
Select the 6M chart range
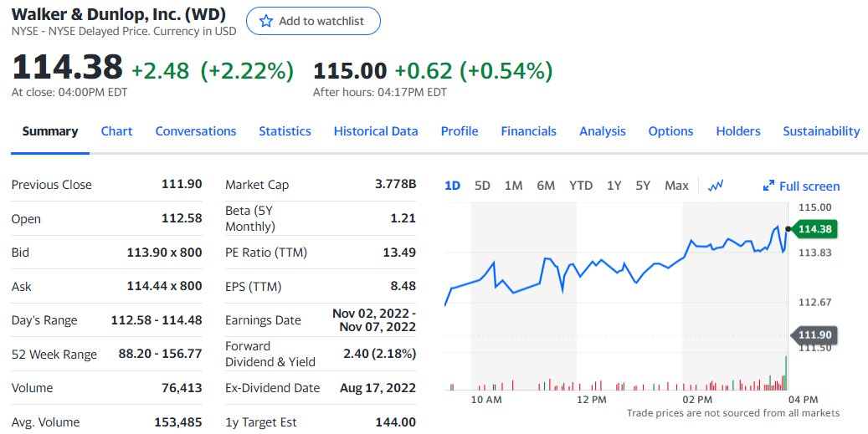coord(546,186)
